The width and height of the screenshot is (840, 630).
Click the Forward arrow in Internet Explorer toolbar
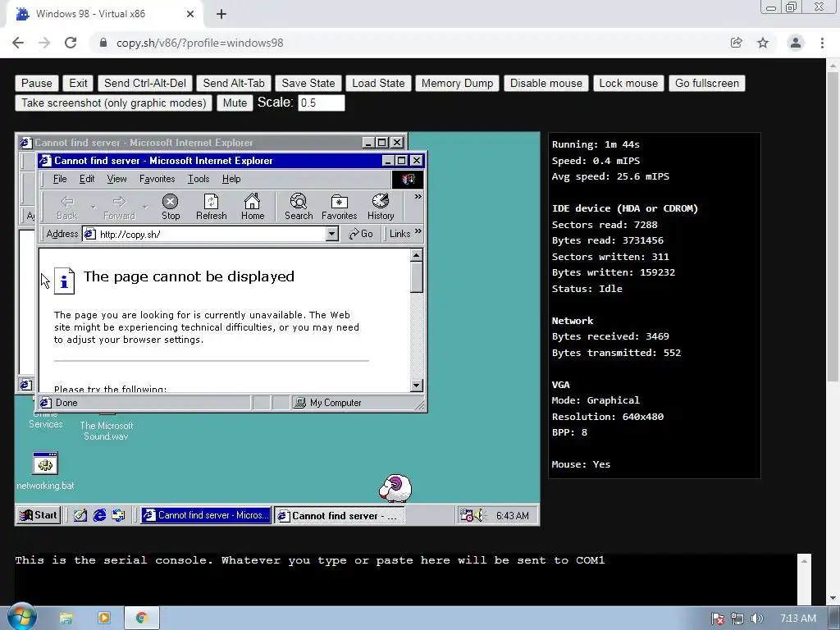119,207
